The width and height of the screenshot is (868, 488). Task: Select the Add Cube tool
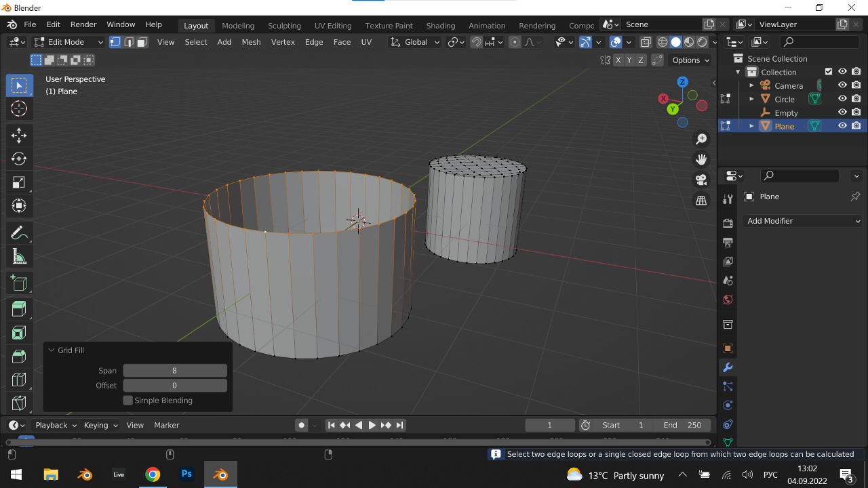19,283
